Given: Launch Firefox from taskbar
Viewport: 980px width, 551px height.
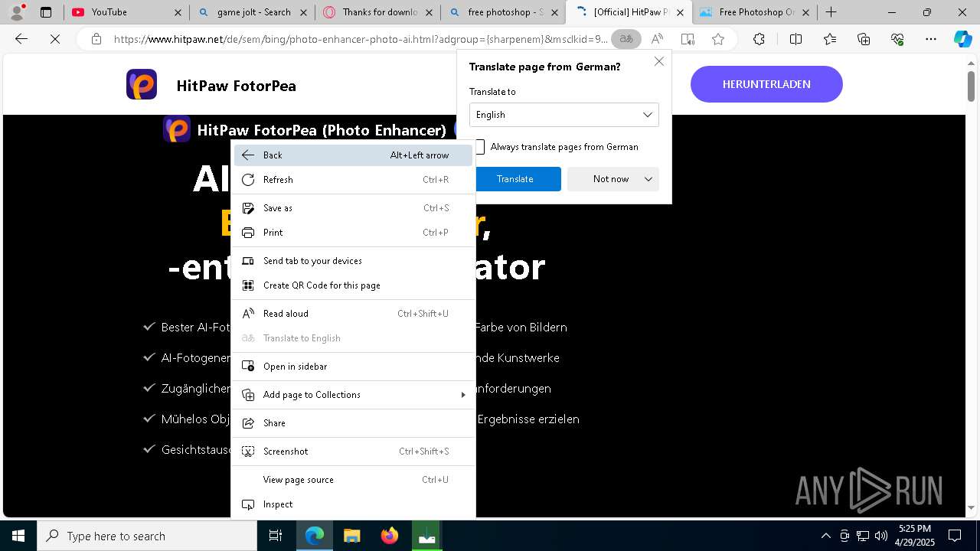Looking at the screenshot, I should [390, 536].
